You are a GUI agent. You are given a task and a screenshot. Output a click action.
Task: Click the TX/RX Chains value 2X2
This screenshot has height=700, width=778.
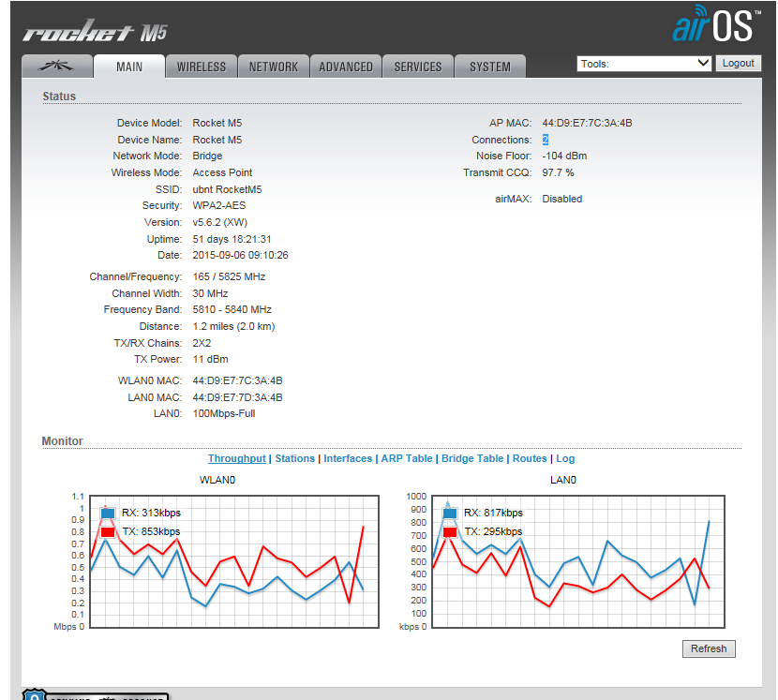[x=202, y=343]
